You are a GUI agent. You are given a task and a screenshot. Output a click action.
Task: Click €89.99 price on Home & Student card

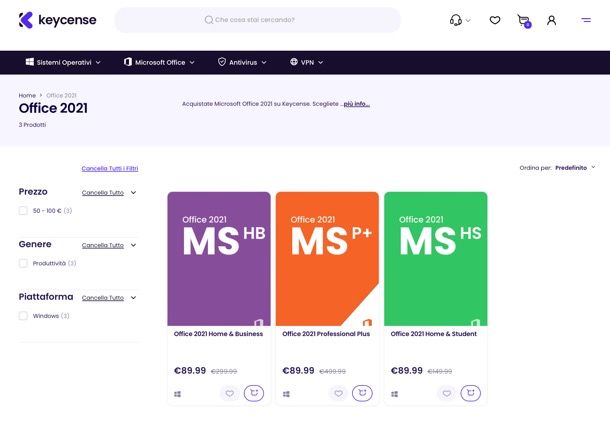(407, 371)
